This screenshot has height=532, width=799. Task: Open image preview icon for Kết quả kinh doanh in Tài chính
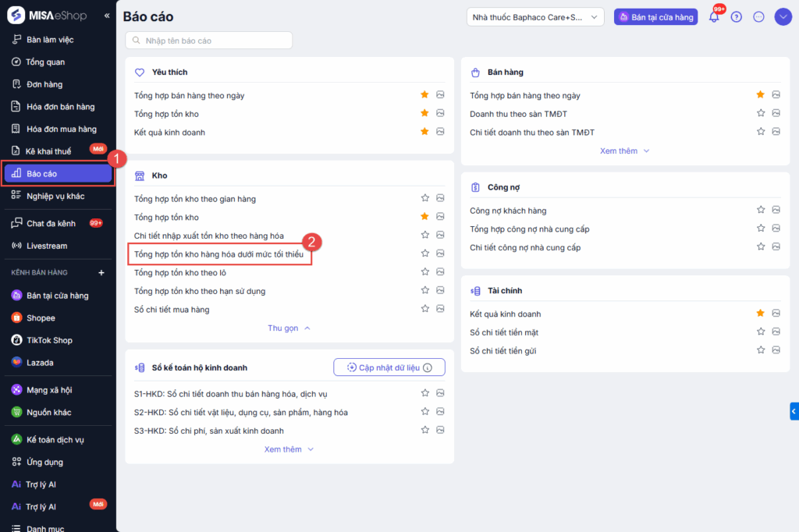click(x=776, y=314)
